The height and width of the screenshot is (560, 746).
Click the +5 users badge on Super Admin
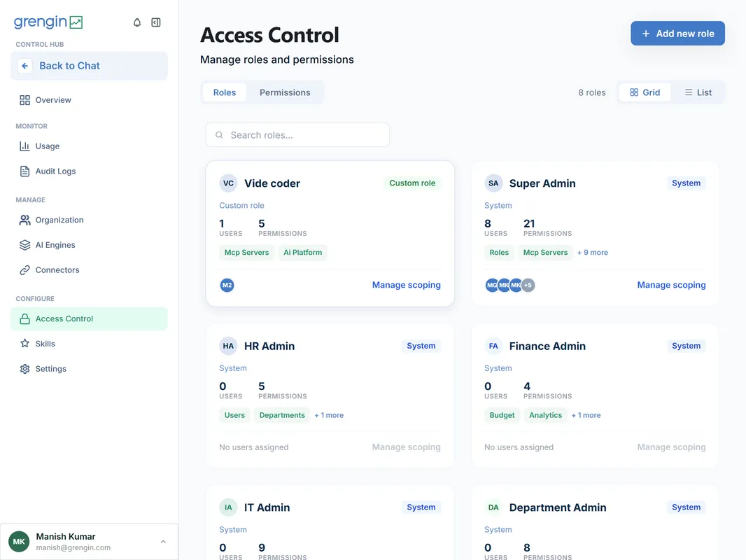tap(528, 285)
